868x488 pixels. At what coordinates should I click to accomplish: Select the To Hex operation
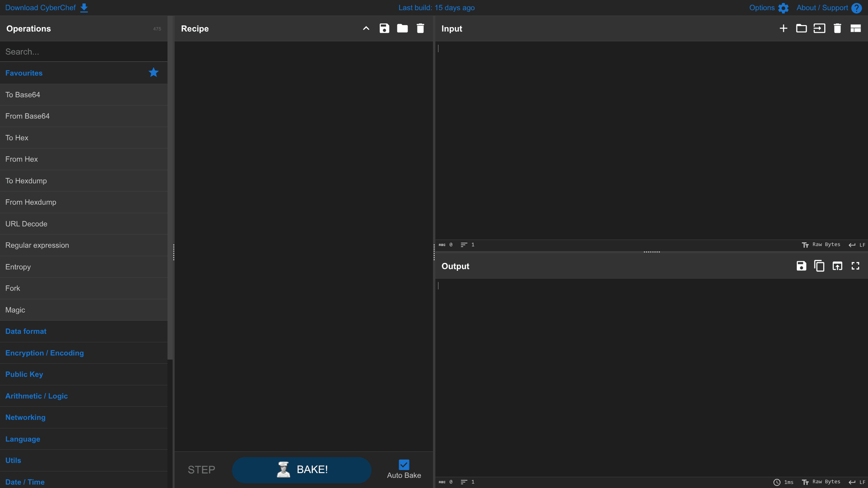click(x=84, y=138)
